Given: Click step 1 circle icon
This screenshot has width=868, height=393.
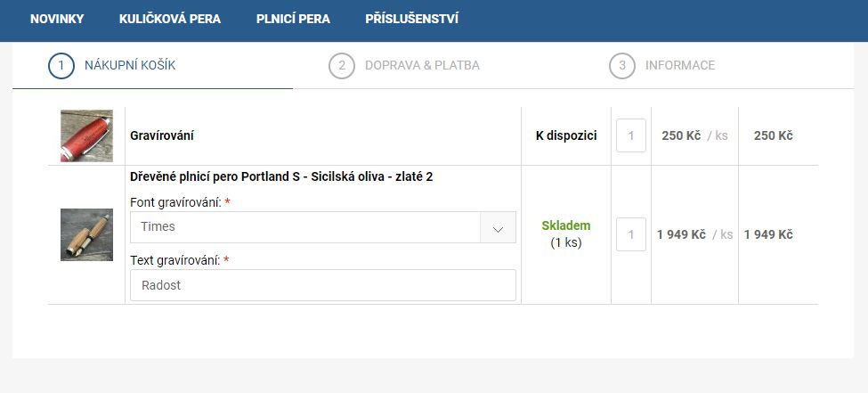Looking at the screenshot, I should point(61,65).
